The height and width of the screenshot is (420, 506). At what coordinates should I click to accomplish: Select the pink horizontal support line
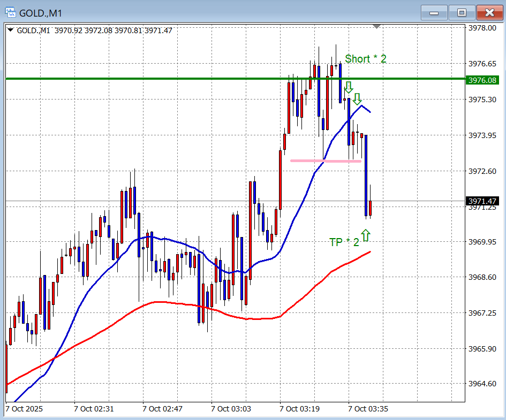(326, 161)
